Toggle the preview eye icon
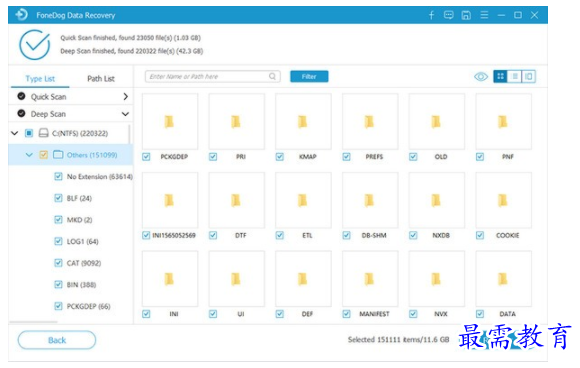Viewport: 580px width, 368px height. pos(481,77)
